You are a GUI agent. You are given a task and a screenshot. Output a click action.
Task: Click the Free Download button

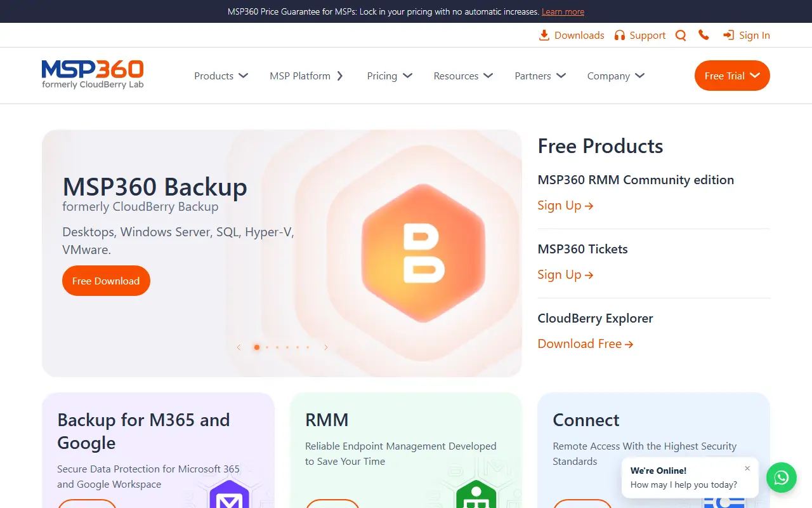click(106, 281)
